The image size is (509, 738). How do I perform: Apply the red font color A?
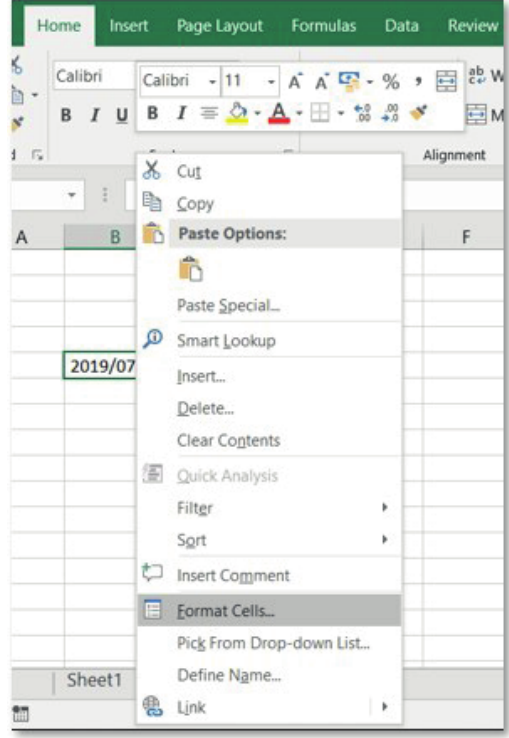[x=279, y=113]
